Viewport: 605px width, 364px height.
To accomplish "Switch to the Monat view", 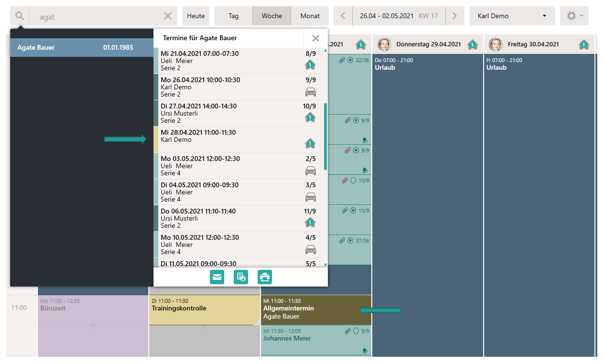I will tap(310, 16).
